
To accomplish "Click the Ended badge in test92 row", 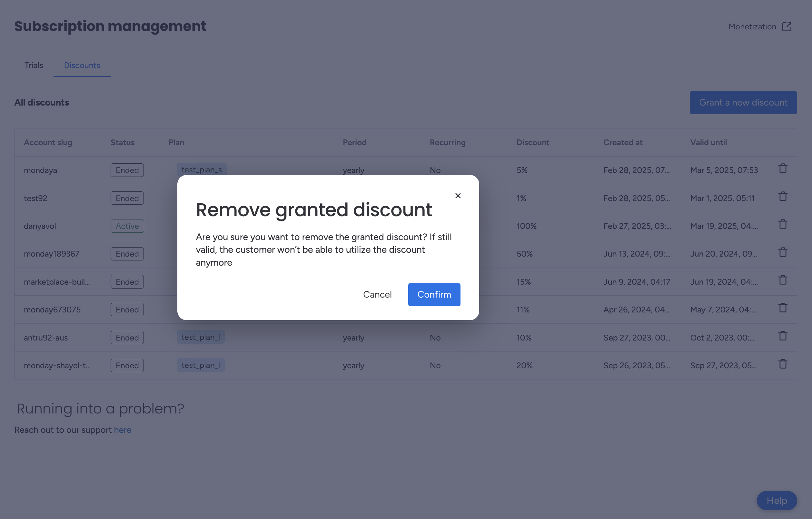I will (x=127, y=198).
